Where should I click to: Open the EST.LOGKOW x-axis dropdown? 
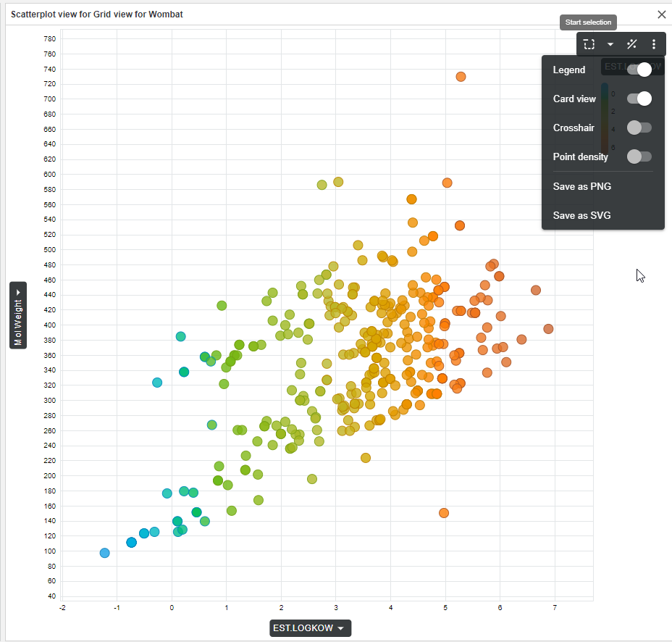(x=310, y=628)
